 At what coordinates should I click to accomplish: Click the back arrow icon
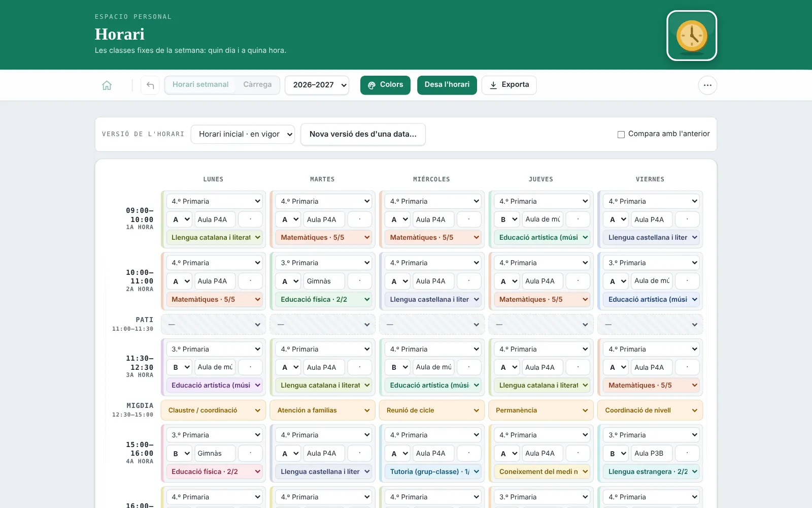pyautogui.click(x=150, y=85)
